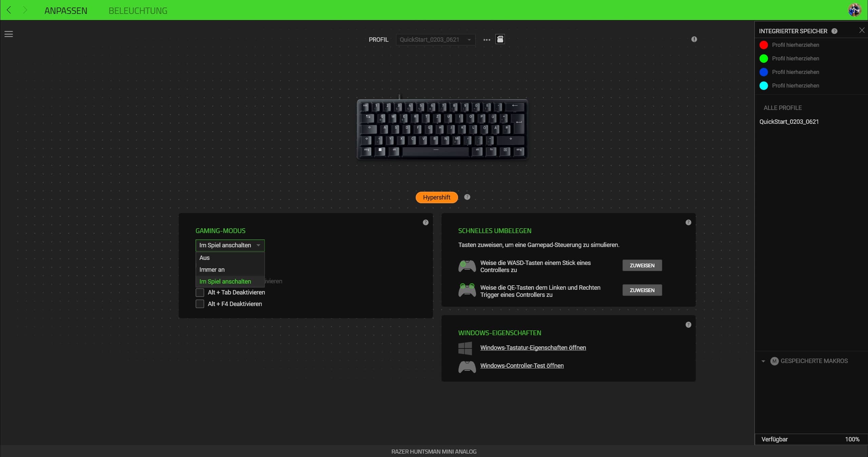Go back with the left arrow
Viewport: 868px width, 457px height.
9,10
